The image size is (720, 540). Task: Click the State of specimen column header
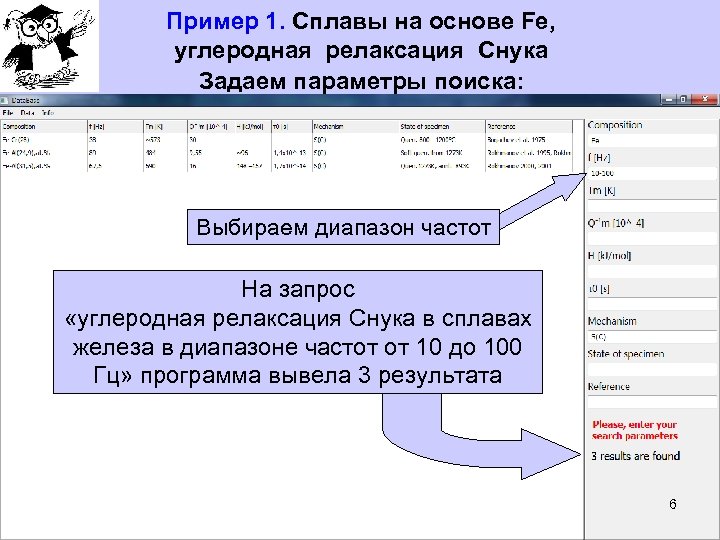point(442,126)
